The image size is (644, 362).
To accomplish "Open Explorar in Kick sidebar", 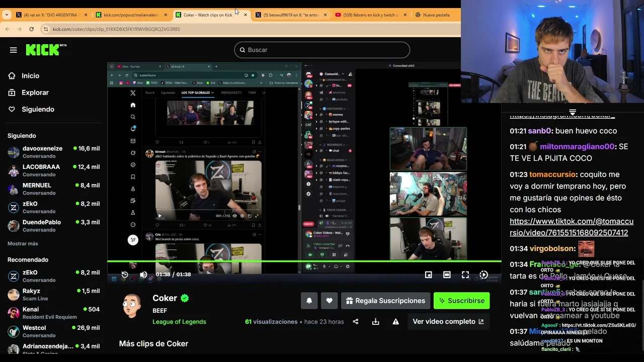I will [x=35, y=93].
